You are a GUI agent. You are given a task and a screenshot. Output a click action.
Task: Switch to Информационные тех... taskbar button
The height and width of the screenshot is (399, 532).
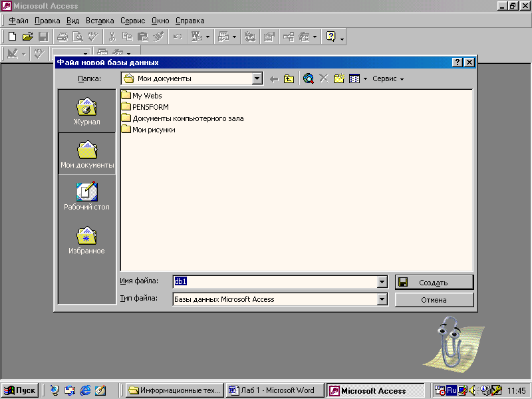coord(176,390)
